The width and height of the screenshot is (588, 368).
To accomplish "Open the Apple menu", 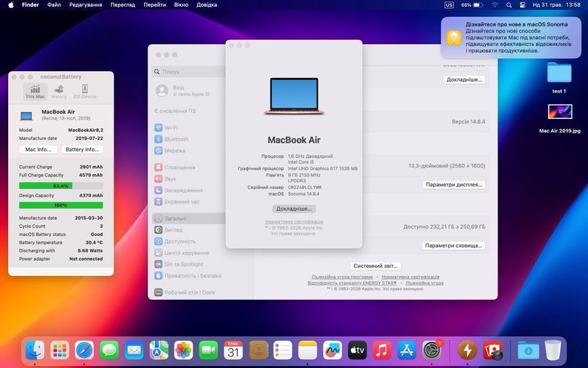I will pos(11,5).
